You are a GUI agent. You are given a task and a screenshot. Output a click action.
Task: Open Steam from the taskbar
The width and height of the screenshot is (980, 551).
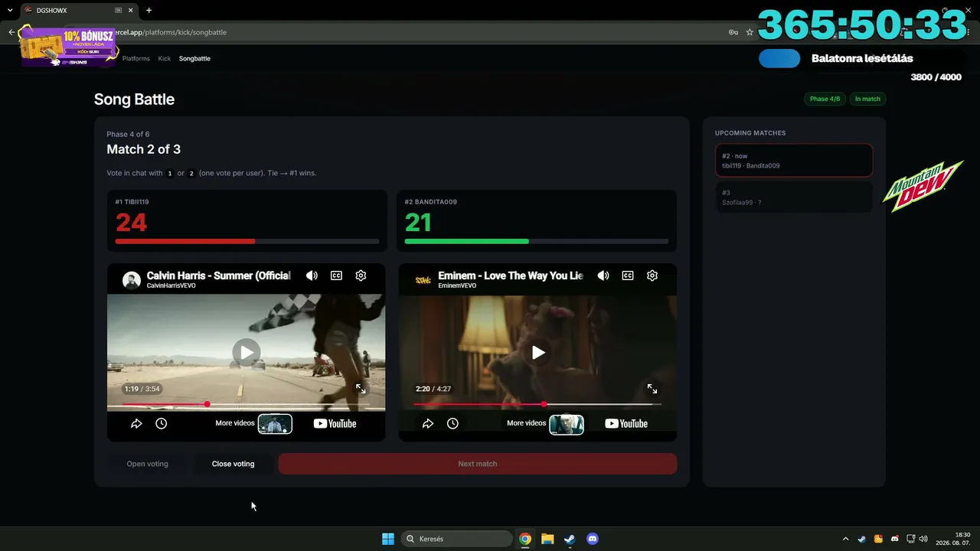click(x=570, y=539)
